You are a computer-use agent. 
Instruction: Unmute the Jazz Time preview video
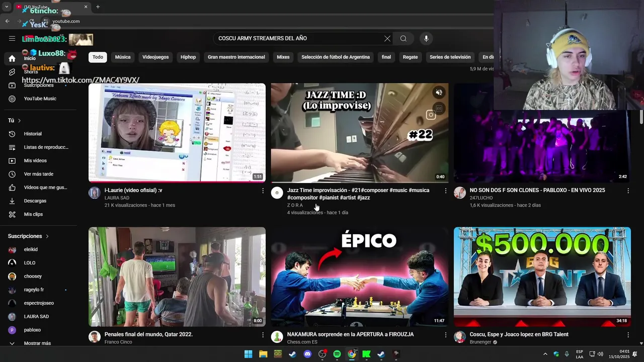439,93
